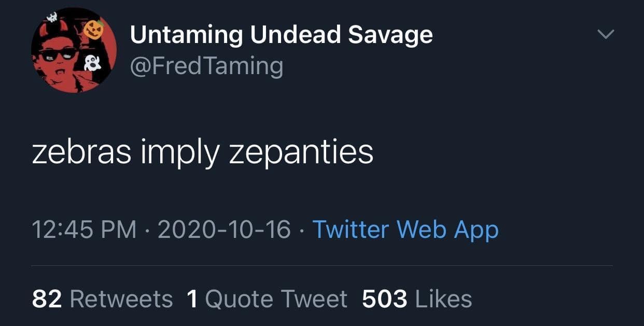Open the Twitter Web App source link
Image resolution: width=644 pixels, height=326 pixels.
click(405, 230)
